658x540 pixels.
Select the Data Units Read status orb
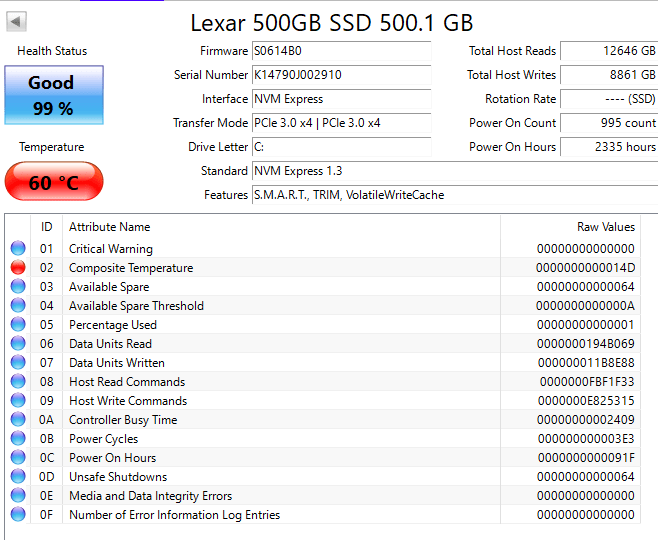pos(18,343)
